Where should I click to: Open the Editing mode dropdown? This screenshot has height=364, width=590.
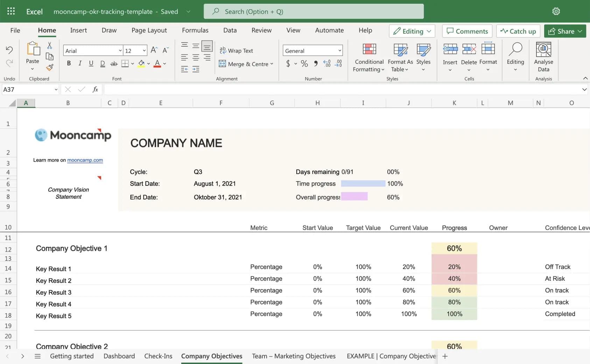(412, 31)
